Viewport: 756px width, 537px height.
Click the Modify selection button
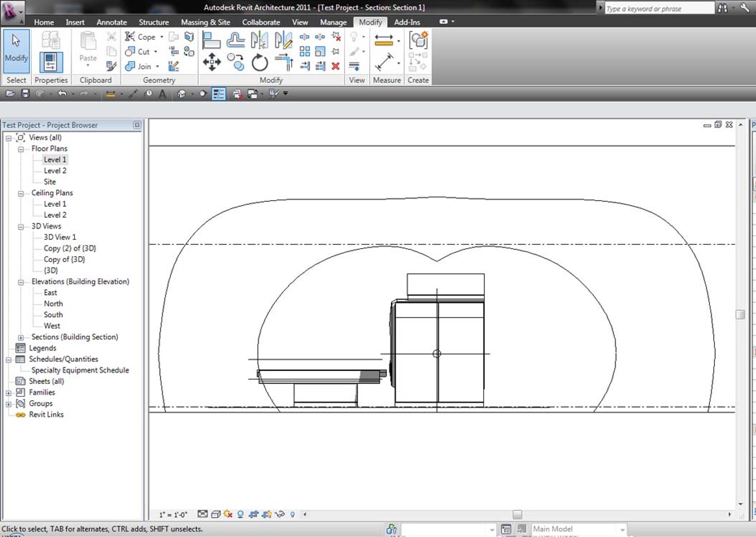pyautogui.click(x=16, y=52)
